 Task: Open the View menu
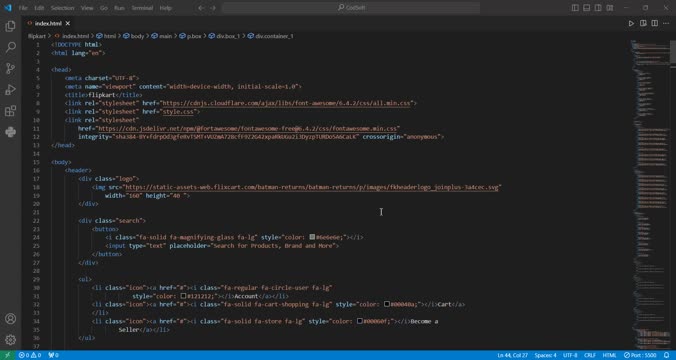click(87, 8)
